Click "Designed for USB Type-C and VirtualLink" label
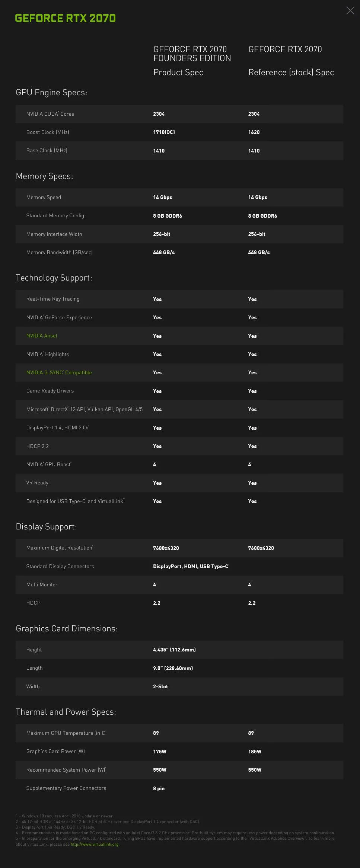 76,501
